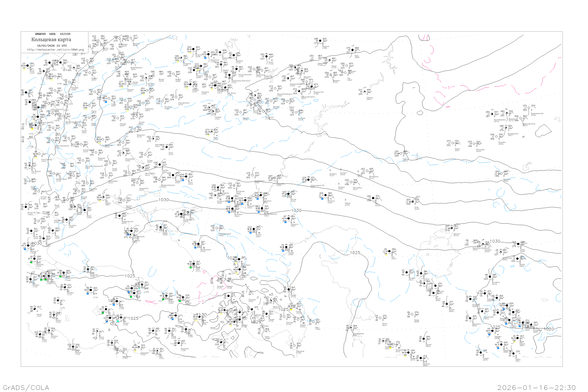The width and height of the screenshot is (588, 392).
Task: Select the Зилаир 35026 station circle
Action: point(400,154)
